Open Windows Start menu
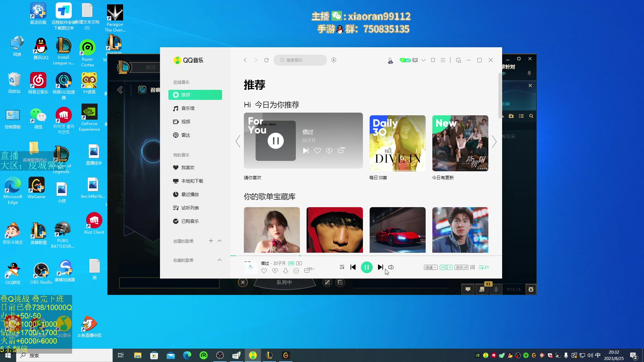This screenshot has height=362, width=644. [8, 355]
